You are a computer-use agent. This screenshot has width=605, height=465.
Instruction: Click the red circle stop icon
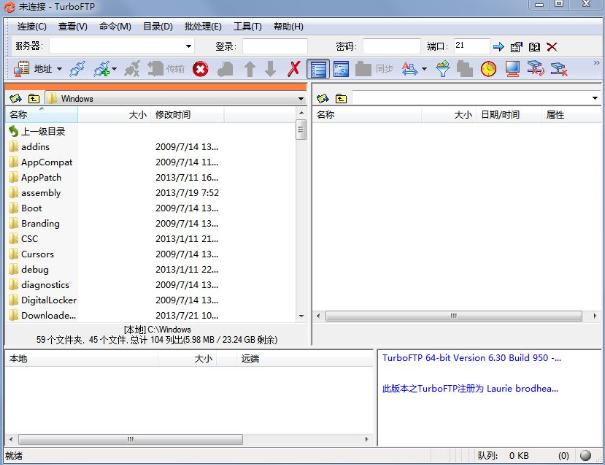coord(200,69)
